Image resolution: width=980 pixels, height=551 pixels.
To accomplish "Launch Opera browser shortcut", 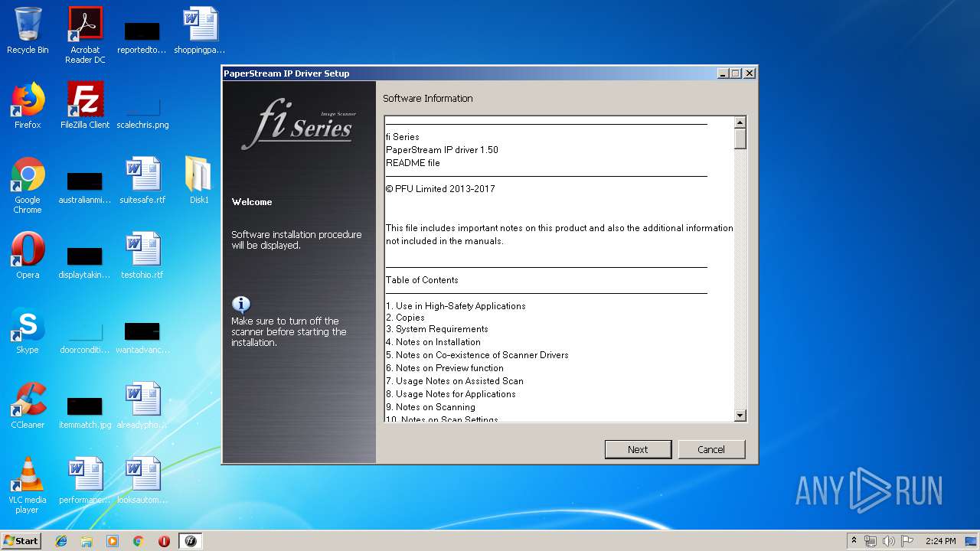I will (28, 256).
